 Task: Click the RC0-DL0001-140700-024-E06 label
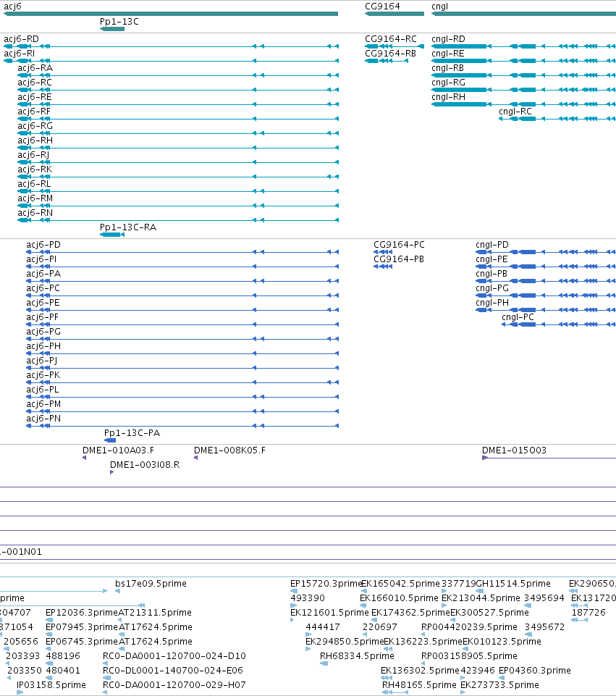click(x=173, y=671)
